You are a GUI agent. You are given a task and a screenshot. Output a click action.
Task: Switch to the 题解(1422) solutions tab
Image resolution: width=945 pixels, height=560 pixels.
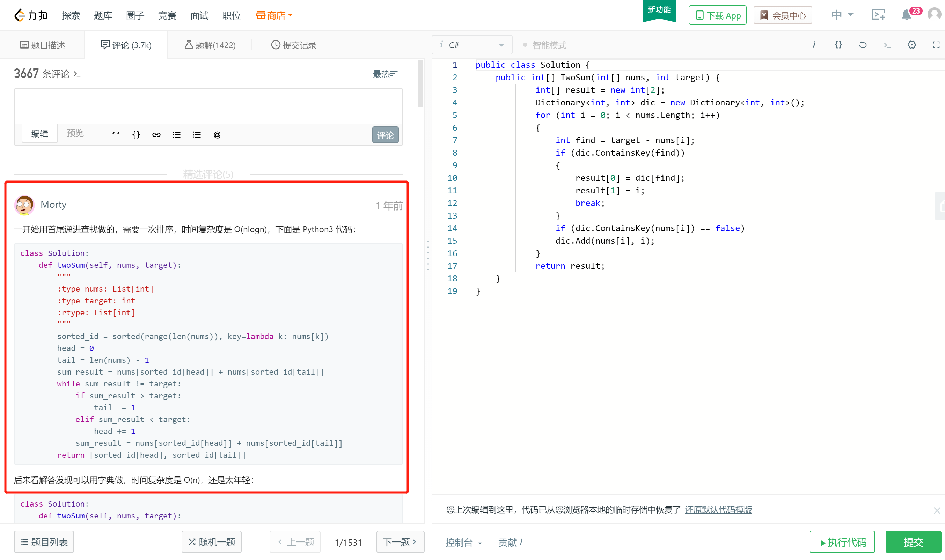pos(210,45)
